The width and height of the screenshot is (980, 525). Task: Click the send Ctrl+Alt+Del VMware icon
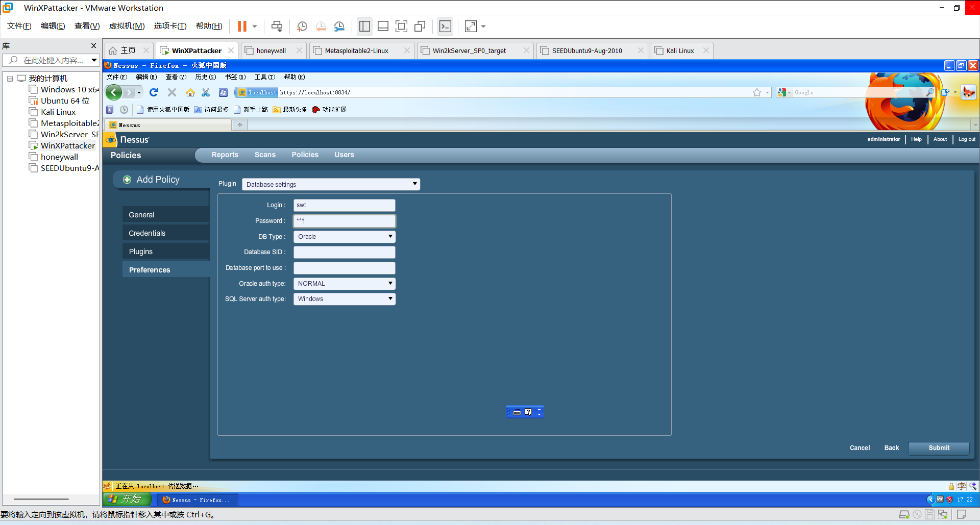click(x=277, y=26)
